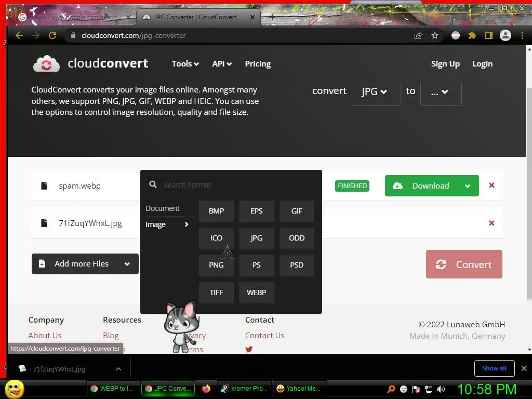Choose PS format
532x399 pixels.
click(x=256, y=265)
